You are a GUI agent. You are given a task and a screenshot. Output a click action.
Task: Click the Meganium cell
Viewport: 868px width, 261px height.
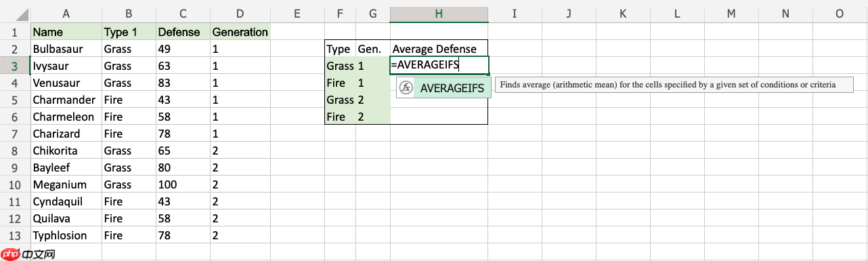click(66, 184)
